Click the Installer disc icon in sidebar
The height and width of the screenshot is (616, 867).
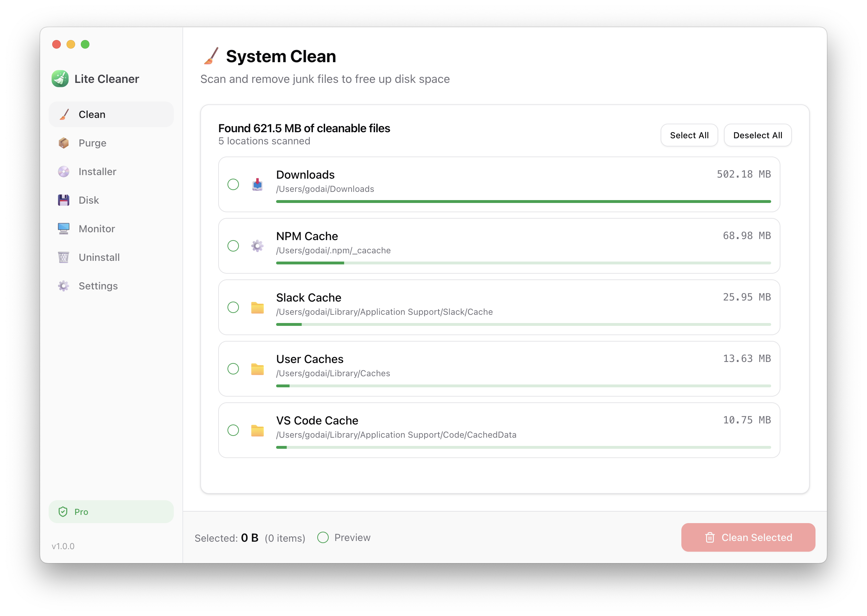click(64, 172)
